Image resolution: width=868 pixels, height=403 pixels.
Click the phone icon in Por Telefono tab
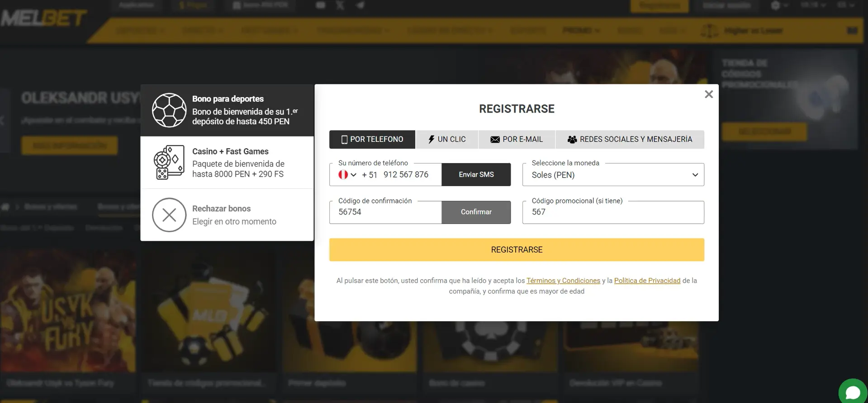click(344, 140)
